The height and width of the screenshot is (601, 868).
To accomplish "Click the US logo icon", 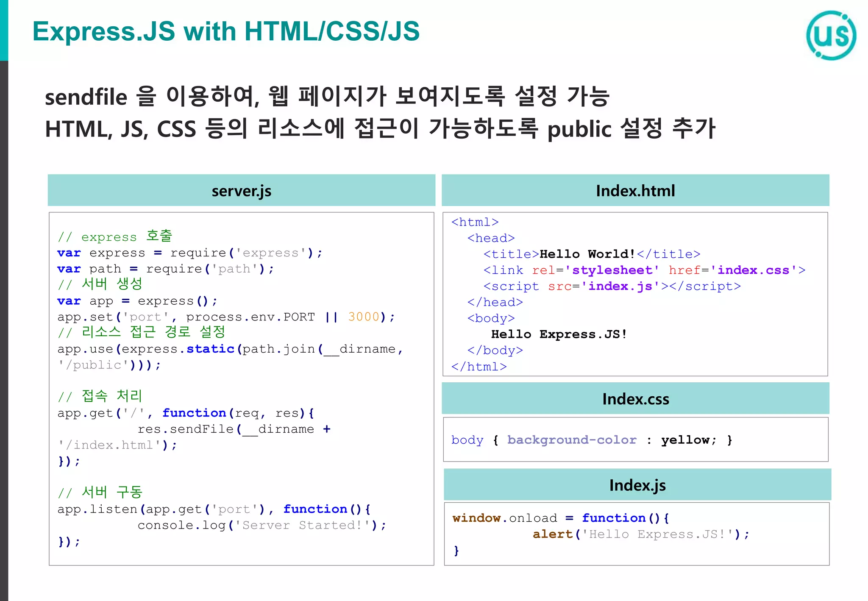I will pos(831,35).
